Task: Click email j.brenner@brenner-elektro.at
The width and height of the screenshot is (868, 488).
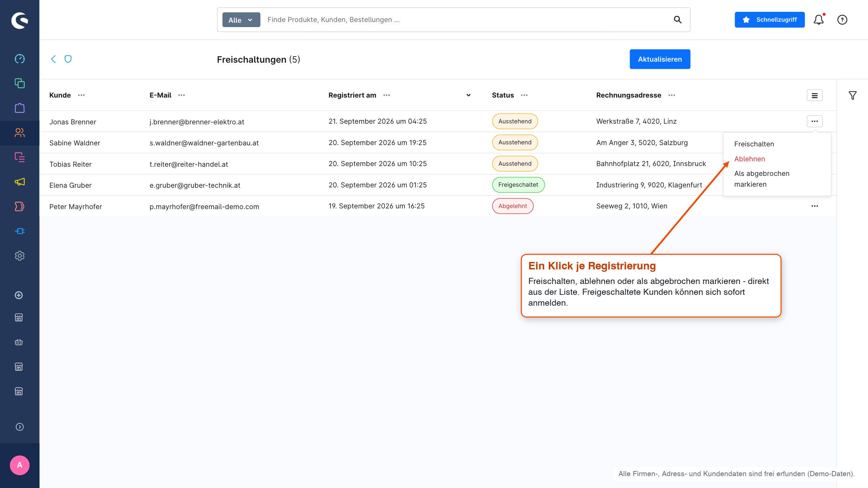Action: 197,122
